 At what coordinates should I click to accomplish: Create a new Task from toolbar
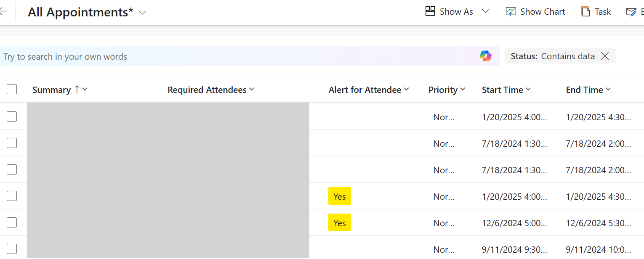pos(596,12)
